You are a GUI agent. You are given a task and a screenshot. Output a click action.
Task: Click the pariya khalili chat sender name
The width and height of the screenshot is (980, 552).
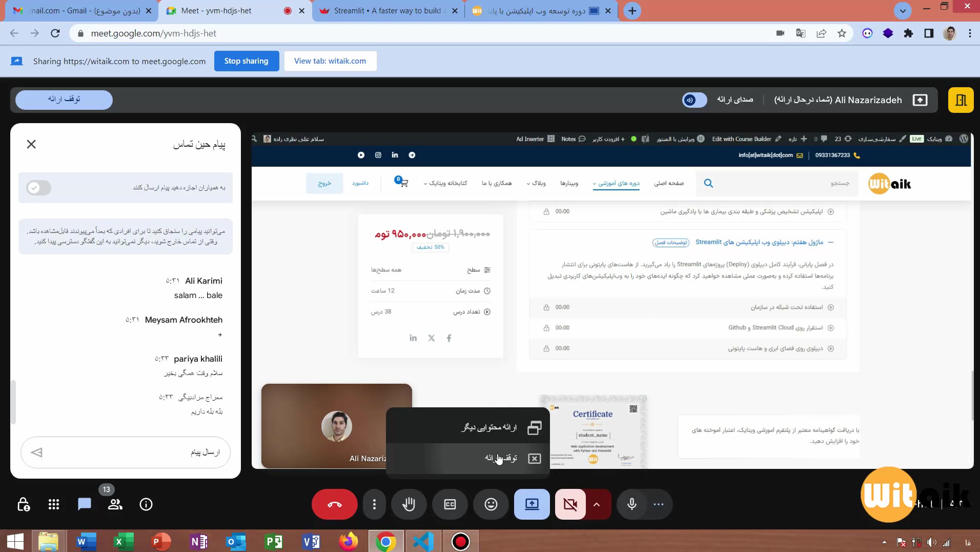[198, 359]
